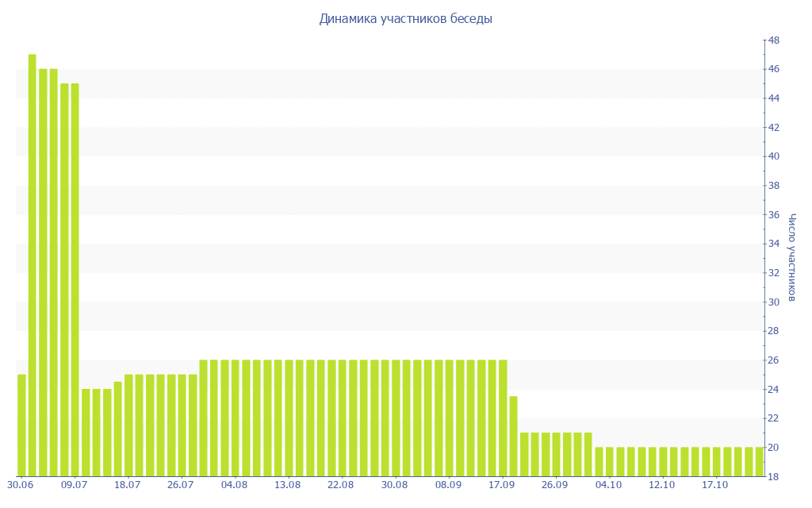This screenshot has width=812, height=508.
Task: Click the chart title 'Динамика участников беседы'
Action: pos(405,19)
